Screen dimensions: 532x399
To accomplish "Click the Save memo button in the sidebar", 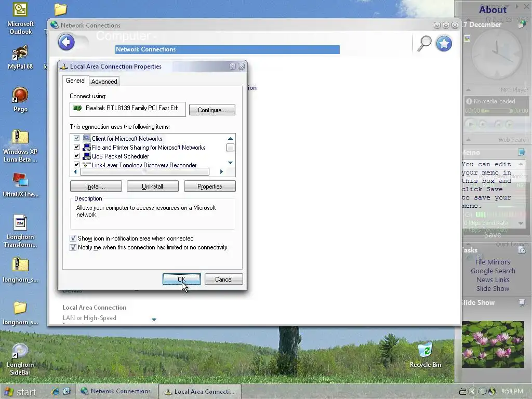I will click(x=493, y=235).
